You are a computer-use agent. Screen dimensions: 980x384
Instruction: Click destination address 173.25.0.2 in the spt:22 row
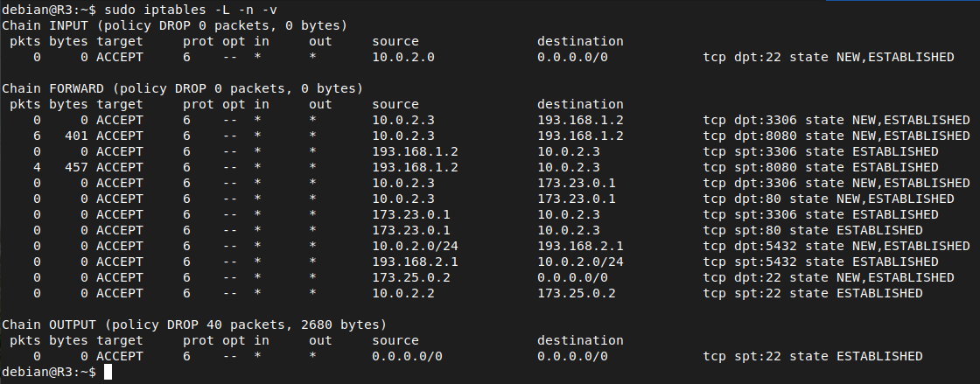577,293
